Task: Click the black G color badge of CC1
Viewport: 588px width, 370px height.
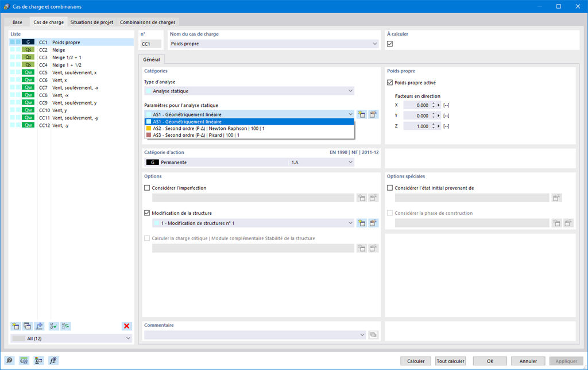Action: (28, 42)
